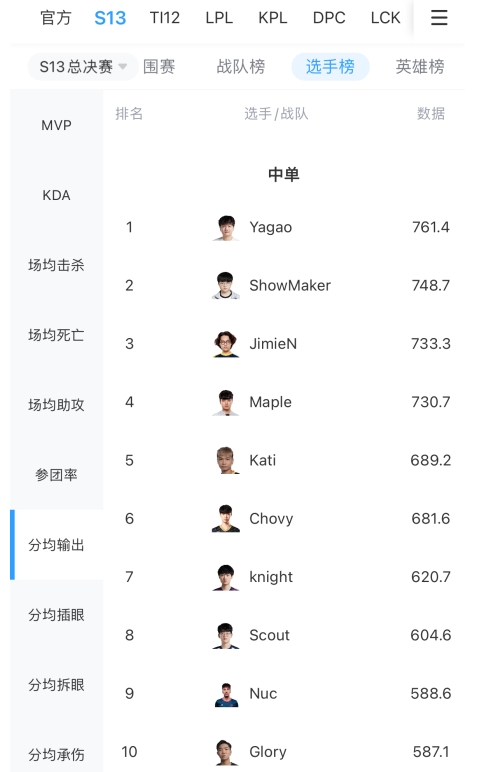The width and height of the screenshot is (484, 772).
Task: Open the knight player name link
Action: coord(271,577)
